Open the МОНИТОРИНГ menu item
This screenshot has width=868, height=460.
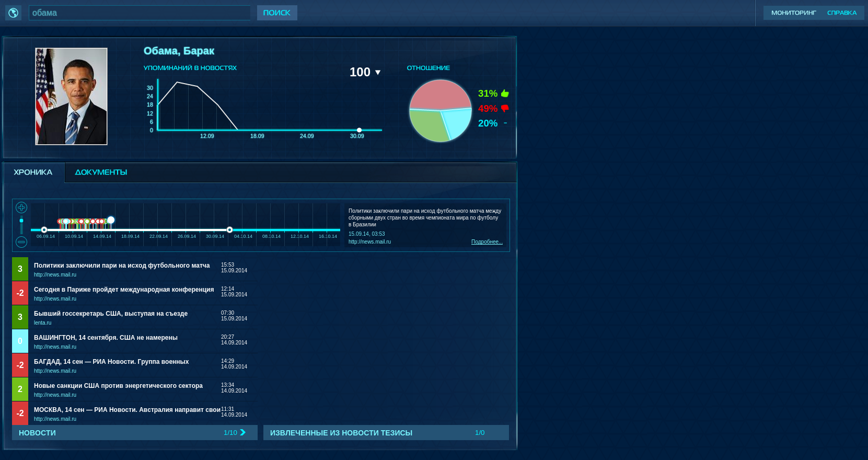tap(793, 13)
